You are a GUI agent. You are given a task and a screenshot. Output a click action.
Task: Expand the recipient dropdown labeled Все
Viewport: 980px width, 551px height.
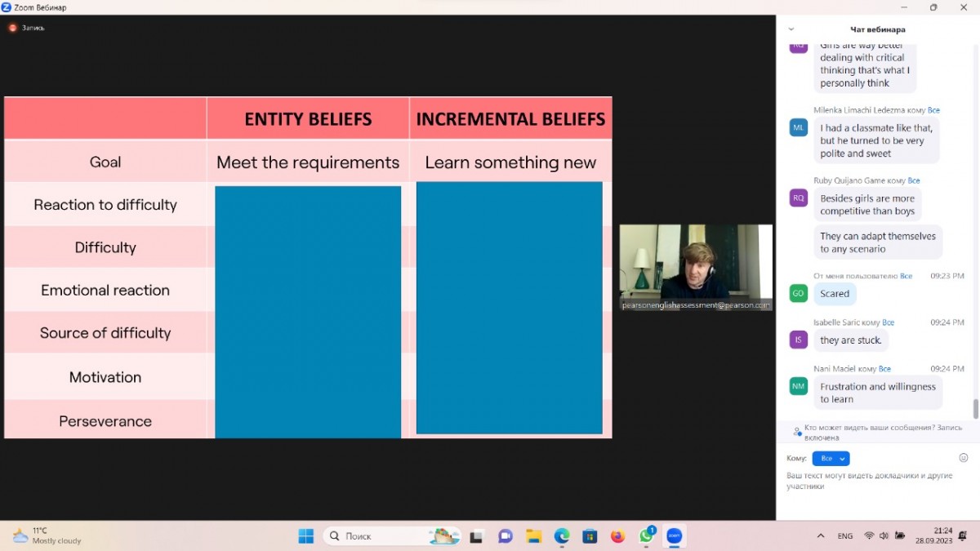click(831, 459)
